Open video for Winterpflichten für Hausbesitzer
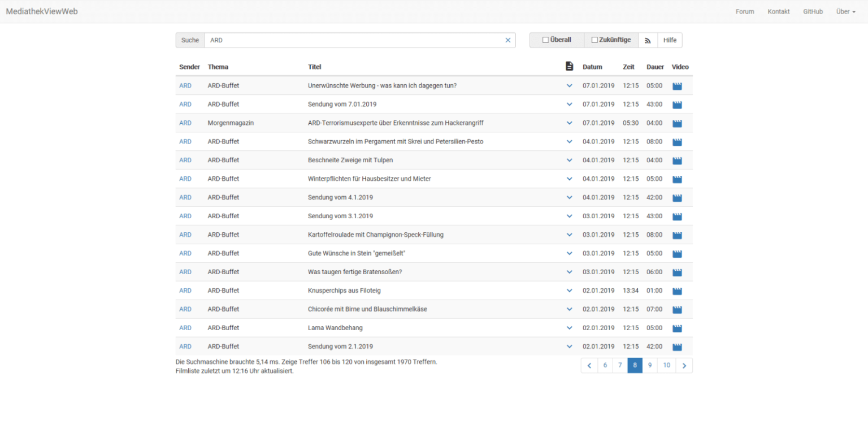Screen dimensions: 868x424 (677, 179)
